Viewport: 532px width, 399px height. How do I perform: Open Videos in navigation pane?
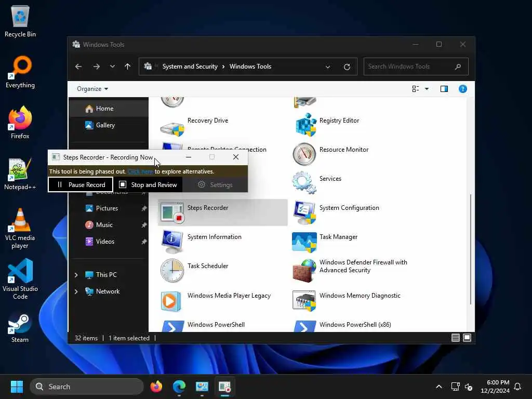pyautogui.click(x=109, y=242)
